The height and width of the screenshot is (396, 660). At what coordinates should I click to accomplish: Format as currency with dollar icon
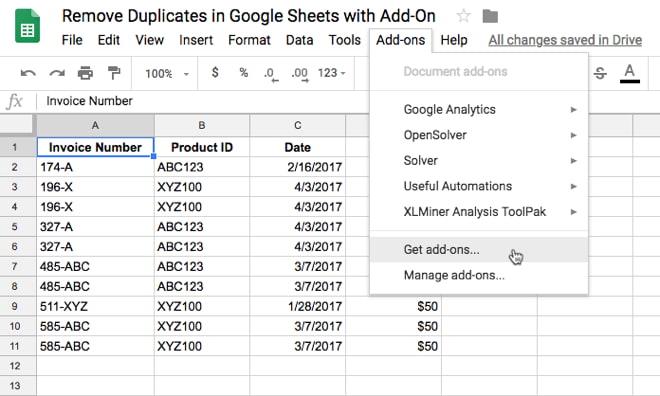(215, 73)
